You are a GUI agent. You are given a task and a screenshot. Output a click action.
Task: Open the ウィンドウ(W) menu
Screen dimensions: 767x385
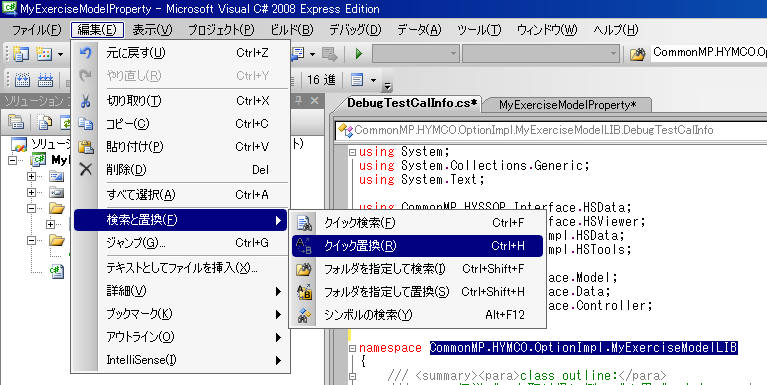point(547,30)
